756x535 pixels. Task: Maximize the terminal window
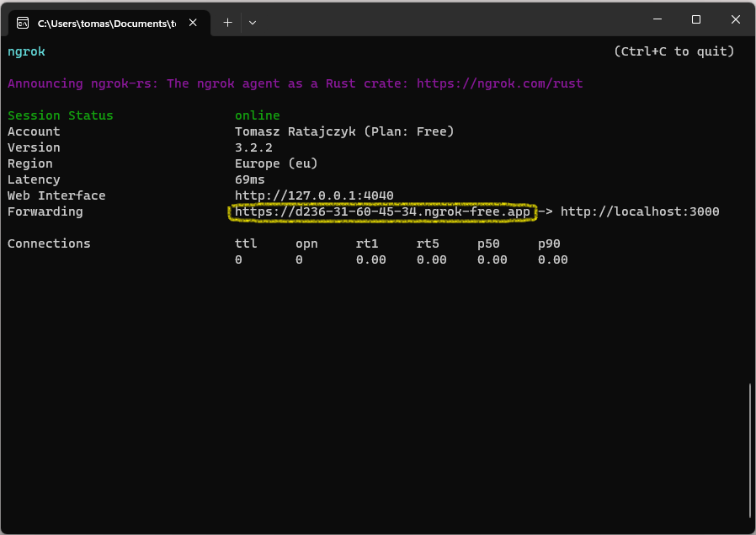click(x=695, y=19)
